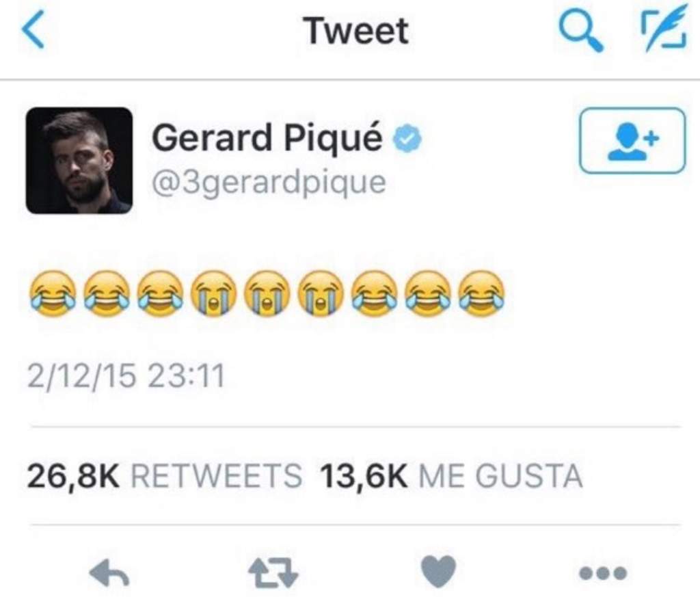
Task: Tap the last laughing-crying emoji
Action: (482, 293)
